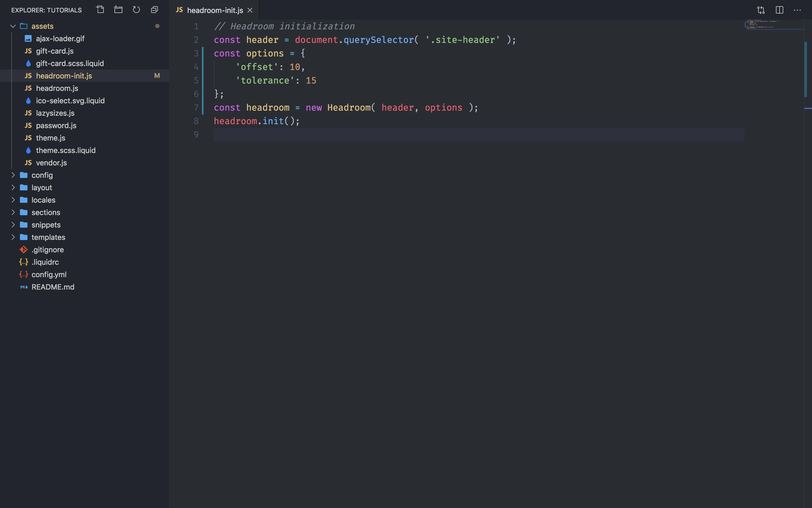Image resolution: width=812 pixels, height=508 pixels.
Task: Click the liquid icon beside theme.scss.liquid
Action: pos(28,150)
